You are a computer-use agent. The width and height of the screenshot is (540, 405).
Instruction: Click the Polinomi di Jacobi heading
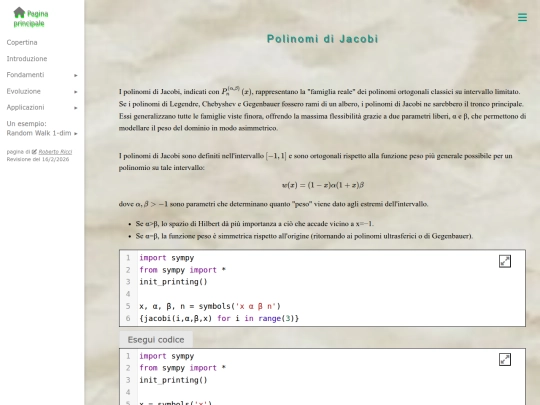(323, 39)
